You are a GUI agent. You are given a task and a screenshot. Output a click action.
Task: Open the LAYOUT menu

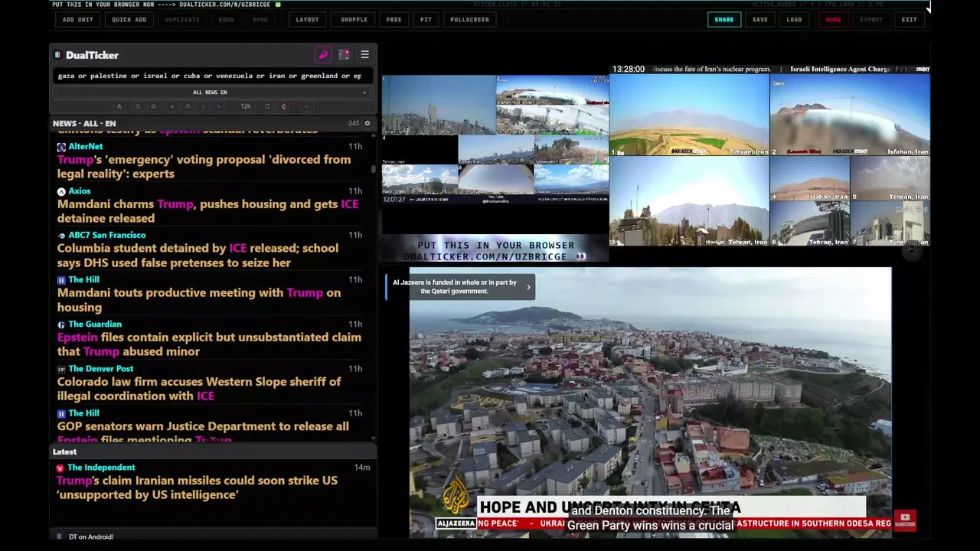307,19
